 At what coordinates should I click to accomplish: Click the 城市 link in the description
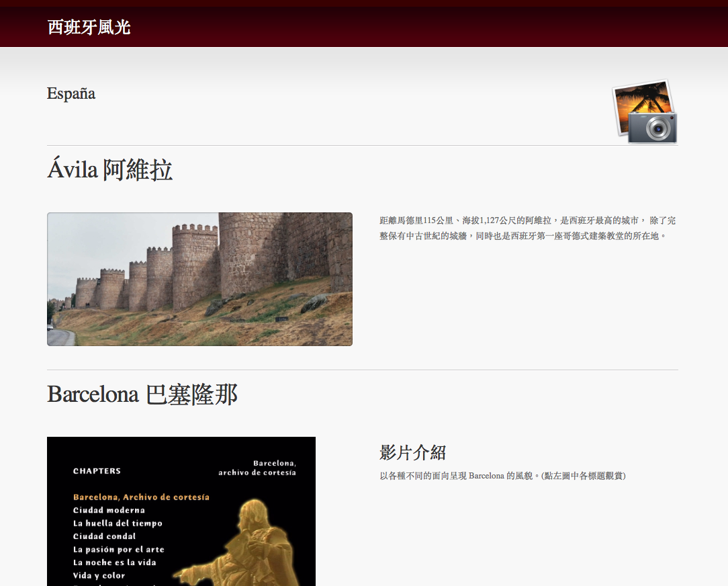pos(630,220)
